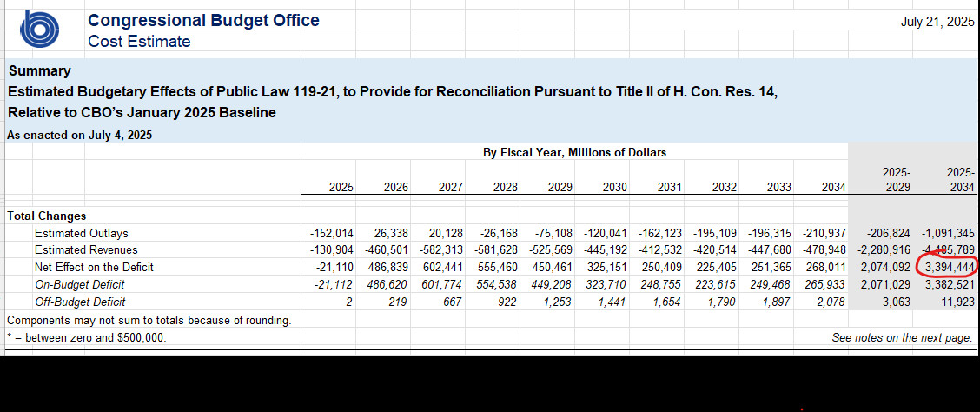Select off-budget subtotal 3,063
The height and width of the screenshot is (412, 980).
tap(897, 302)
